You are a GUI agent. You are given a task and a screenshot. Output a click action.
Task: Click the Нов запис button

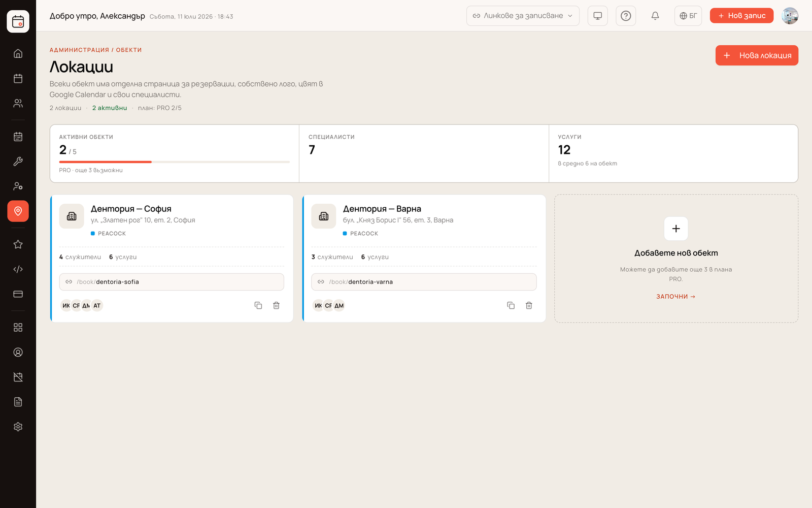(x=741, y=16)
